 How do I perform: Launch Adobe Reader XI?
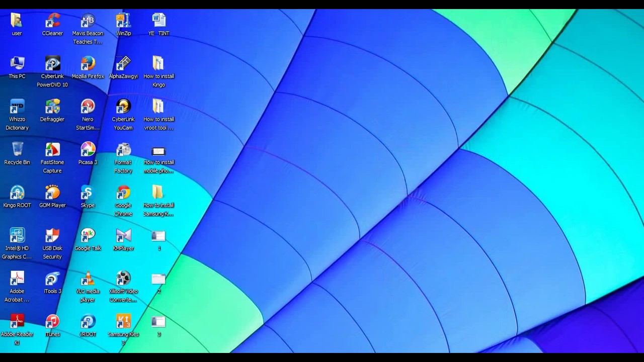pos(17,322)
